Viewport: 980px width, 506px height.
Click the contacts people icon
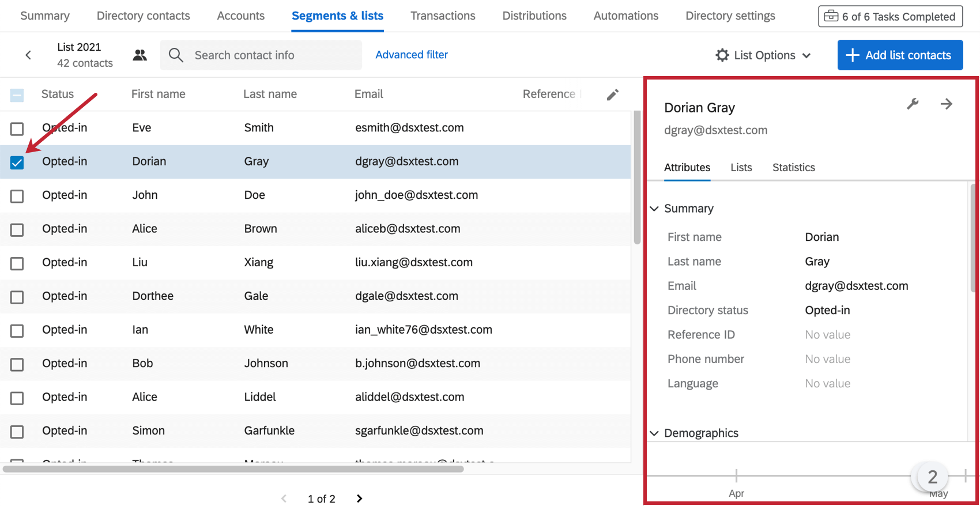click(140, 55)
